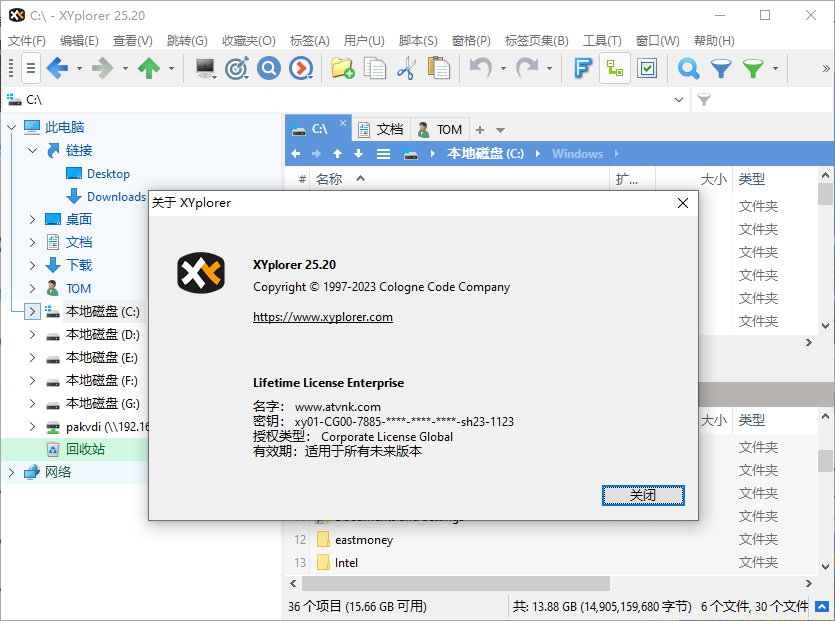The height and width of the screenshot is (621, 835).
Task: Click the status bar blue corner icon
Action: [822, 606]
